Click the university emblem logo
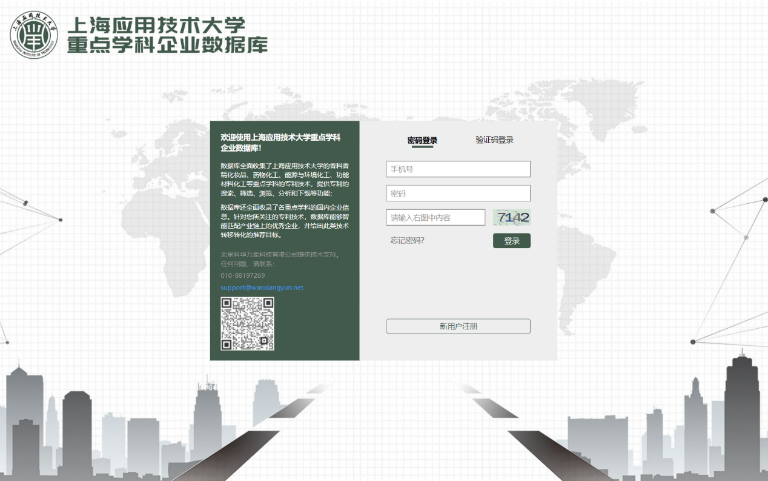The height and width of the screenshot is (481, 768). tap(34, 35)
